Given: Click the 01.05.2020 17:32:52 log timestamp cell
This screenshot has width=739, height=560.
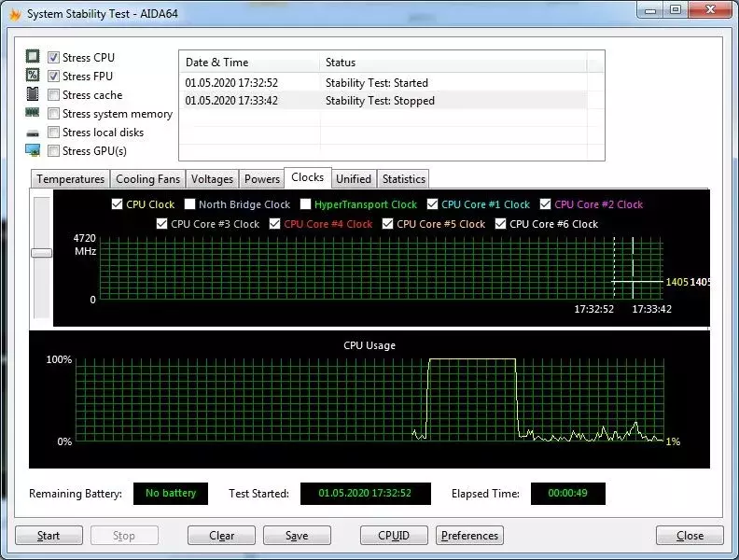Looking at the screenshot, I should [x=231, y=83].
